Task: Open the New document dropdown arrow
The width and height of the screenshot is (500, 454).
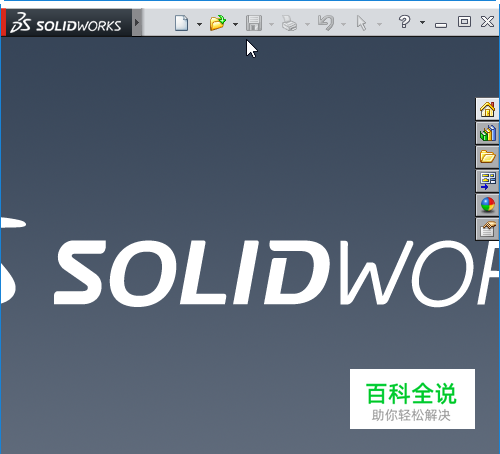Action: click(199, 24)
